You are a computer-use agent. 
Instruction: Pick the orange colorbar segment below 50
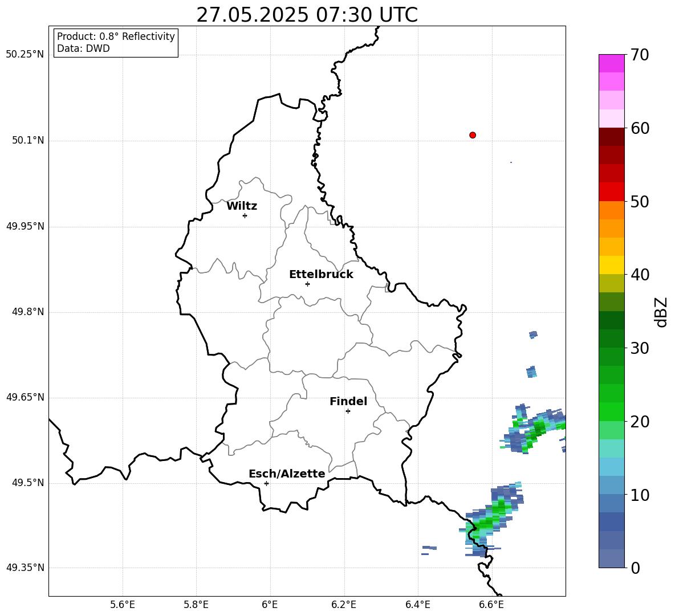pos(612,210)
